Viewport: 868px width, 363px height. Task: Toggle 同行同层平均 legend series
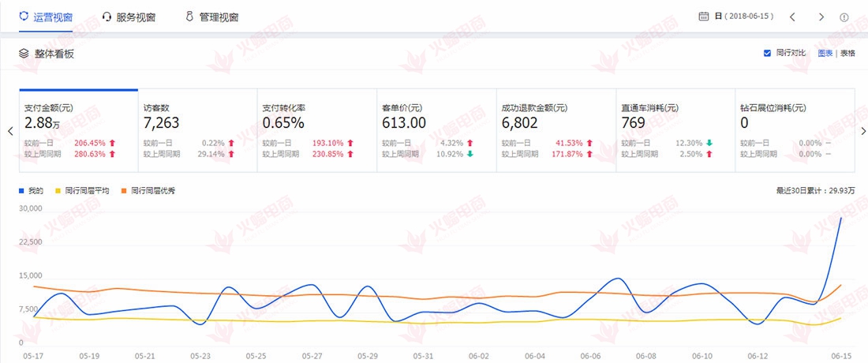(x=58, y=190)
